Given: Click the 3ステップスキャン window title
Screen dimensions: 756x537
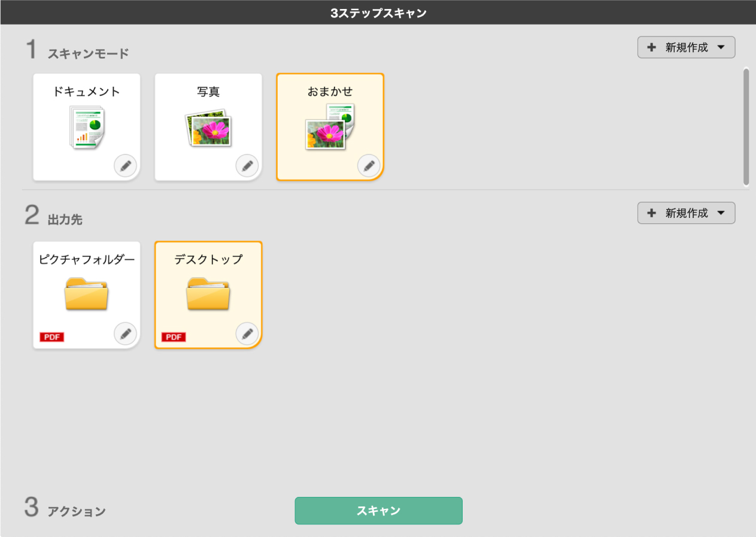Looking at the screenshot, I should [378, 13].
